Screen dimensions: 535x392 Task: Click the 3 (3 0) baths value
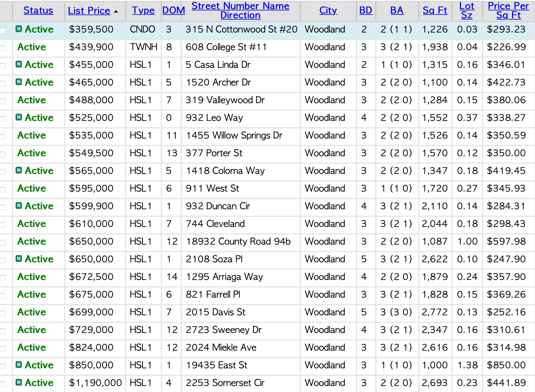coord(396,312)
